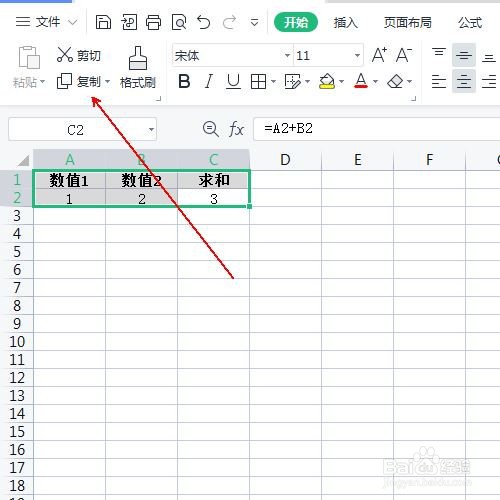Image resolution: width=500 pixels, height=500 pixels.
Task: Select row 5 header
Action: point(17,252)
